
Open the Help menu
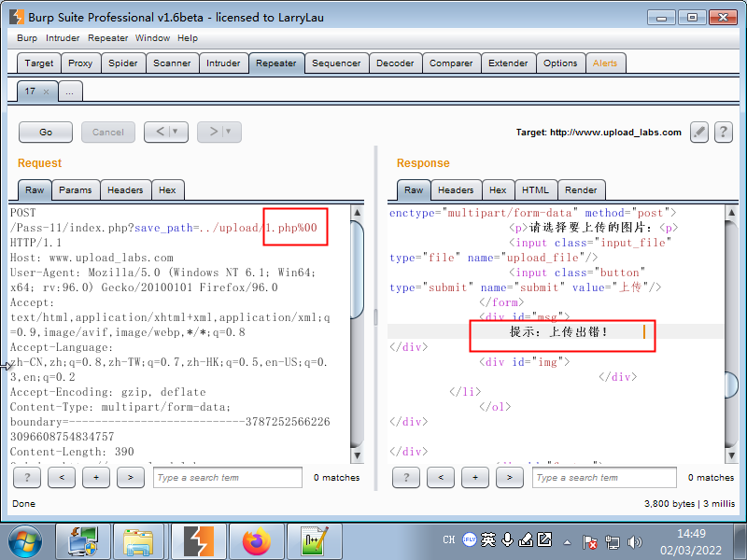click(x=188, y=38)
